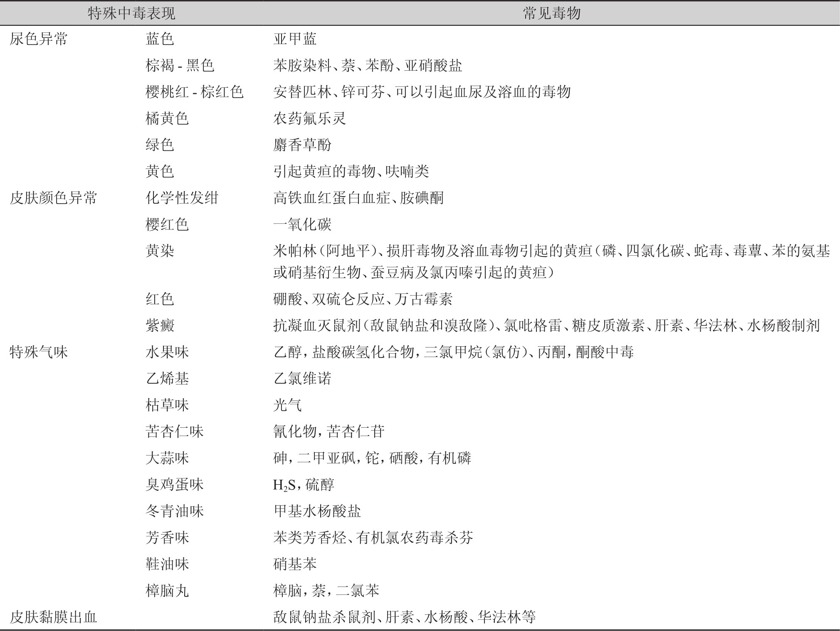The image size is (840, 631).
Task: Select the text starting 砷，二甲亚砜
Action: pyautogui.click(x=372, y=458)
